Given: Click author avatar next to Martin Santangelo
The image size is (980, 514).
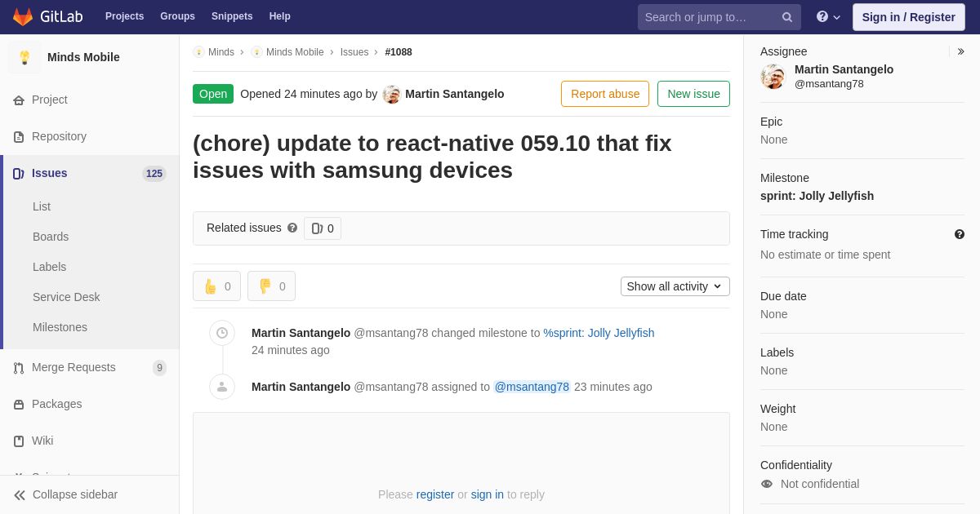Looking at the screenshot, I should [x=392, y=95].
